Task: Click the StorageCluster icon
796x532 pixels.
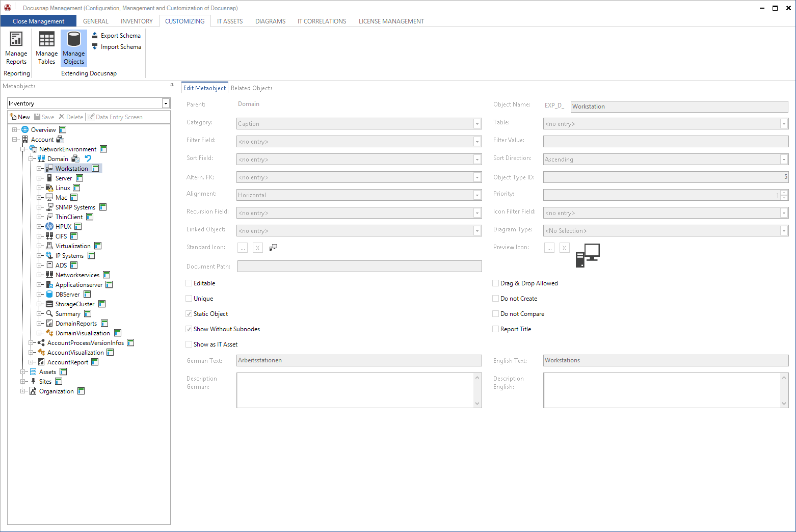Action: [49, 304]
